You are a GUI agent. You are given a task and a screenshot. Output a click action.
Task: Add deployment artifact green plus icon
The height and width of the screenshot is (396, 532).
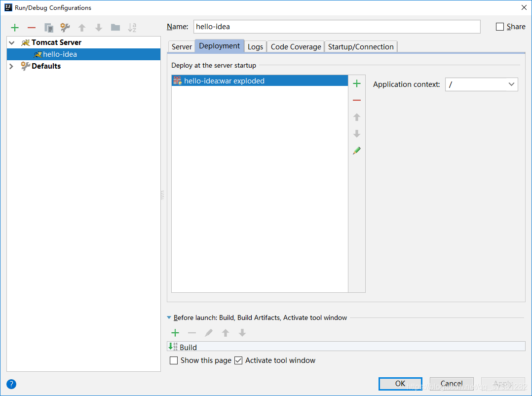[357, 83]
